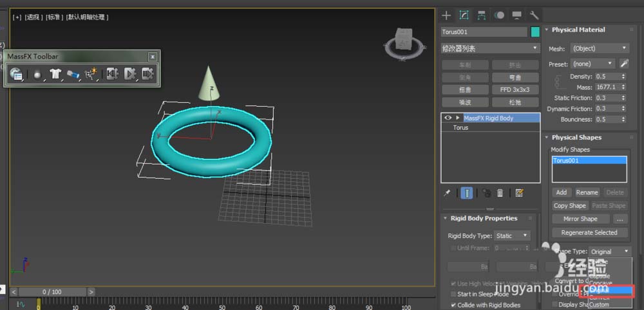
Task: Adjust the Density spinner arrows
Action: click(x=623, y=77)
